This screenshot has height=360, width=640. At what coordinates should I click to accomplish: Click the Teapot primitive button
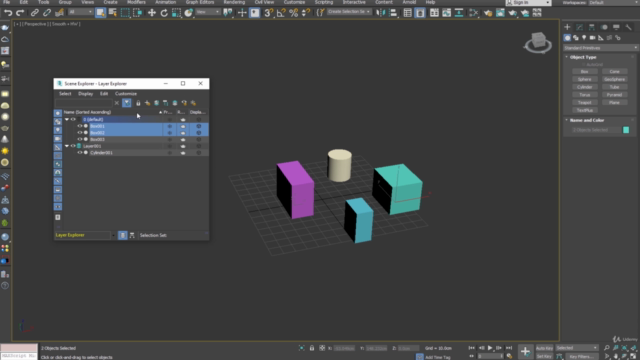[x=584, y=102]
